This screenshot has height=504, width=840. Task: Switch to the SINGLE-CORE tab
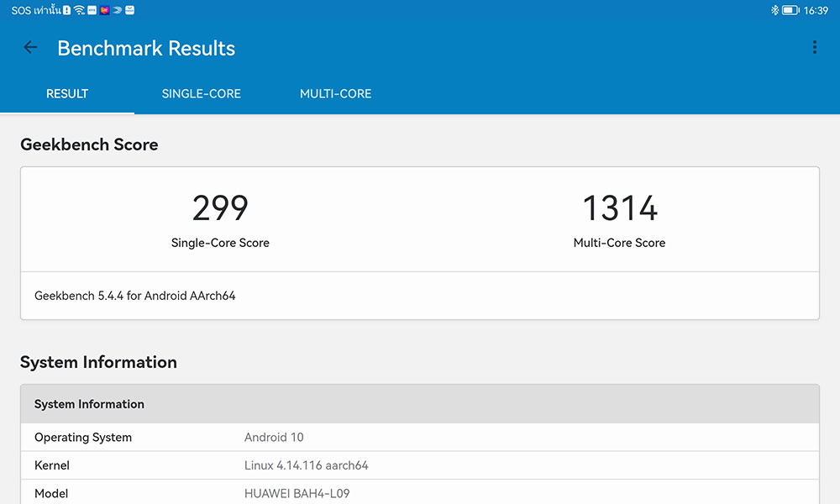click(202, 94)
